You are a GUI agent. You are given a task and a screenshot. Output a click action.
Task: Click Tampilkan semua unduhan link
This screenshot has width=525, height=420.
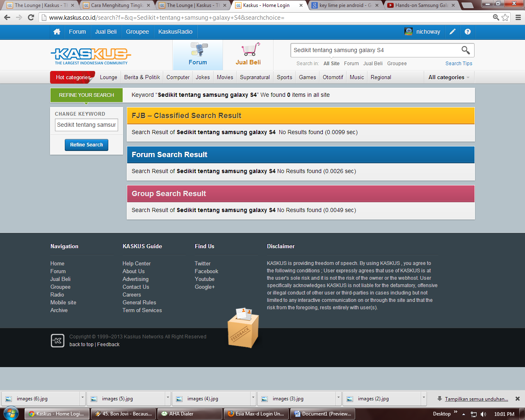click(476, 399)
